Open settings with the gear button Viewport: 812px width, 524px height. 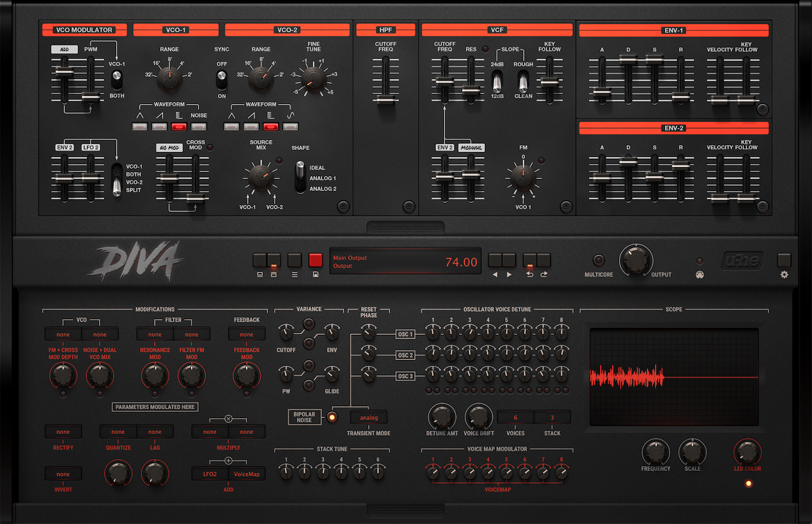click(784, 260)
